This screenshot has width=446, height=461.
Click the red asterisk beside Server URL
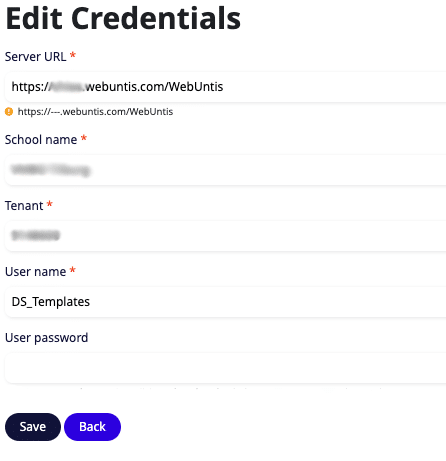tap(73, 55)
